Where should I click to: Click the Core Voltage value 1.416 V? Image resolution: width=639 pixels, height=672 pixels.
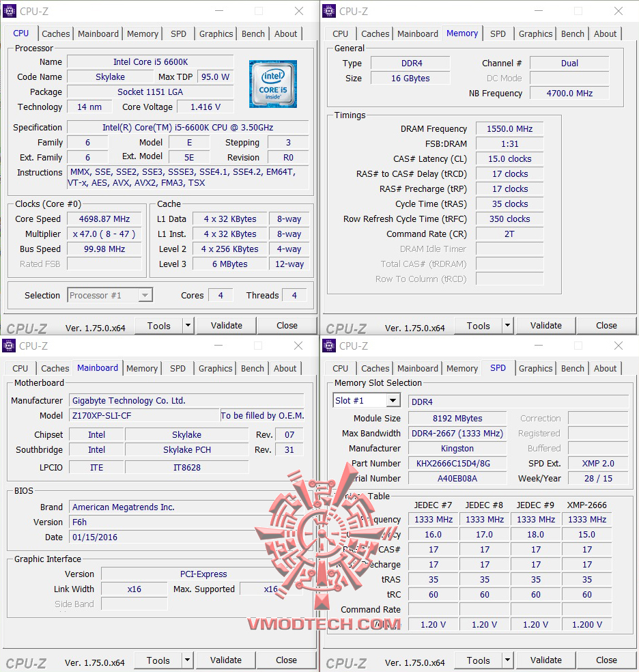(205, 107)
